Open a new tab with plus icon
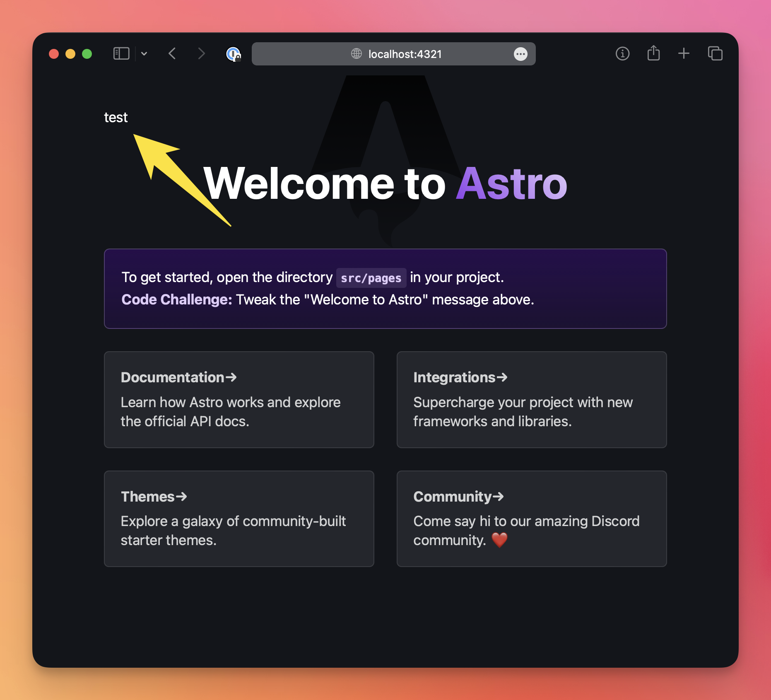Screen dimensions: 771x700 tap(684, 53)
